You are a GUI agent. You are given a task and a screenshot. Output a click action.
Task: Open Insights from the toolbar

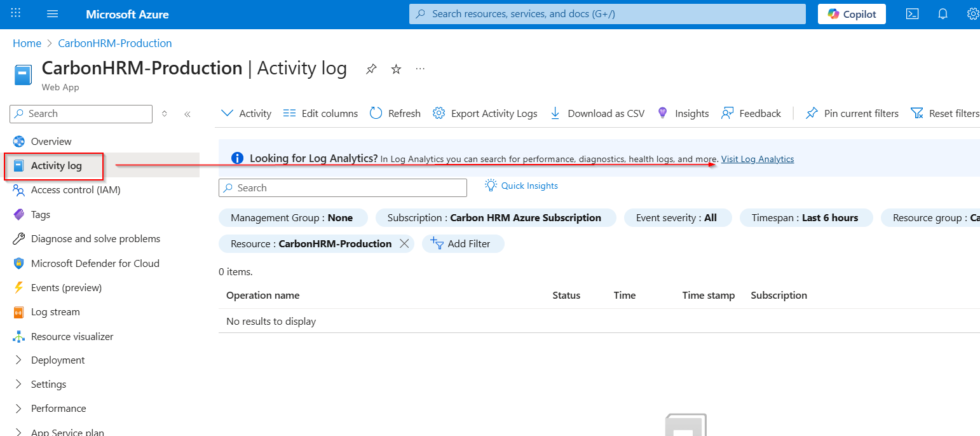click(683, 113)
